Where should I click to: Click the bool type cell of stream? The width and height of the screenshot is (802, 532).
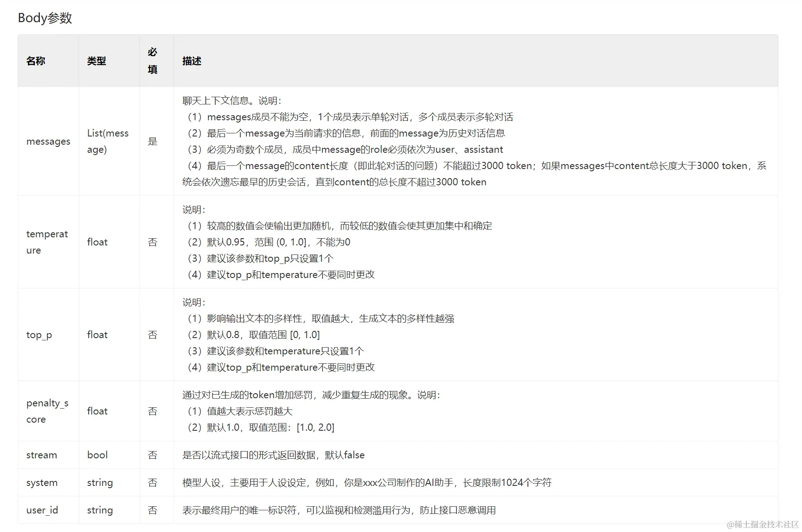pyautogui.click(x=97, y=455)
